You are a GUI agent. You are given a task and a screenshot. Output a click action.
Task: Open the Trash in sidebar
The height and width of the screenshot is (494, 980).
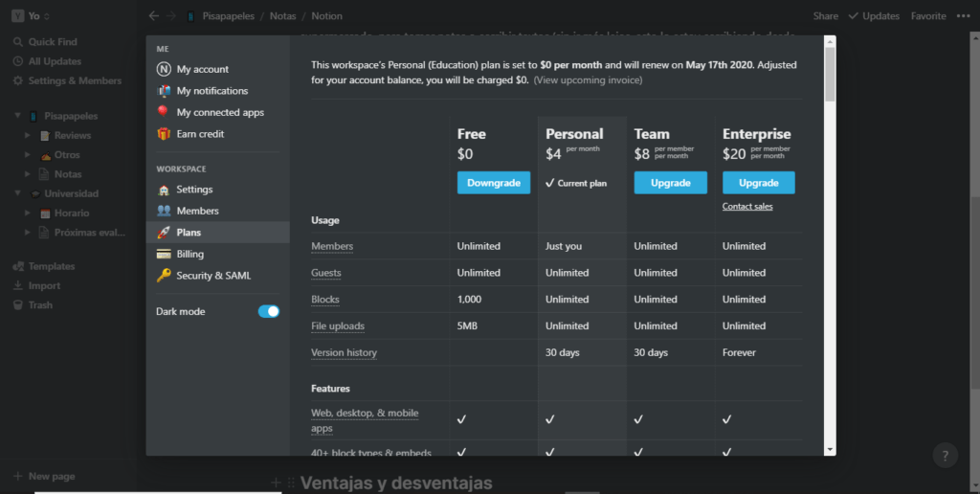[18, 304]
